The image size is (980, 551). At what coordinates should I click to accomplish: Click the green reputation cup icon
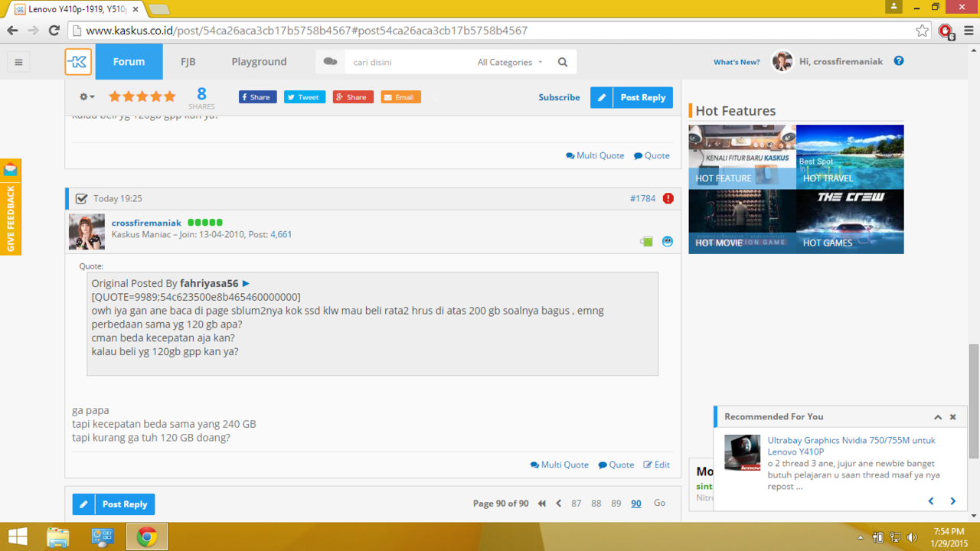[647, 242]
